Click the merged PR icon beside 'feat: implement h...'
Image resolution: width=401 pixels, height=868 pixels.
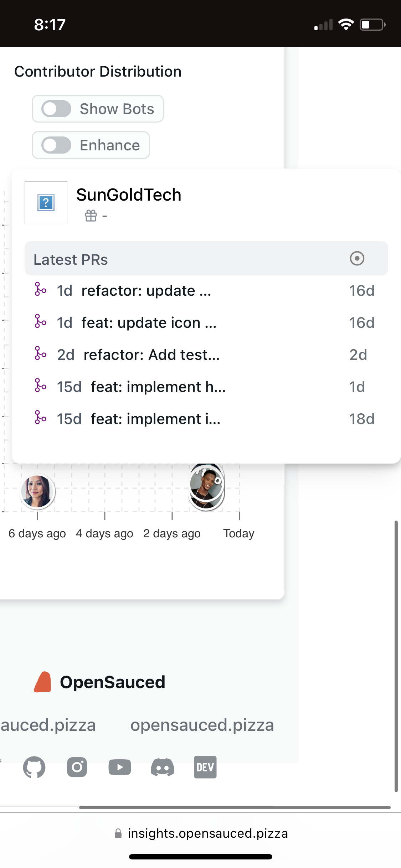point(40,386)
